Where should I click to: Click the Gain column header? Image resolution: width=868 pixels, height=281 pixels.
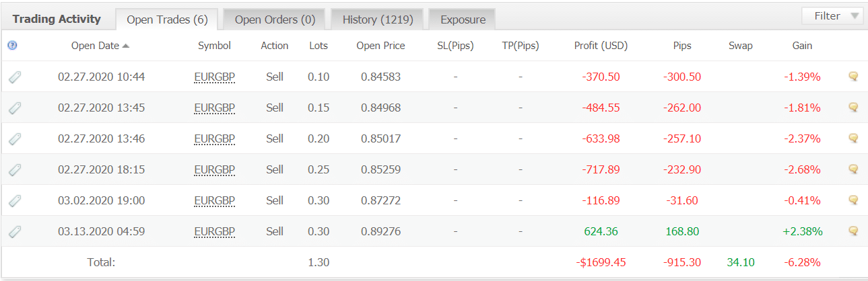(x=802, y=46)
